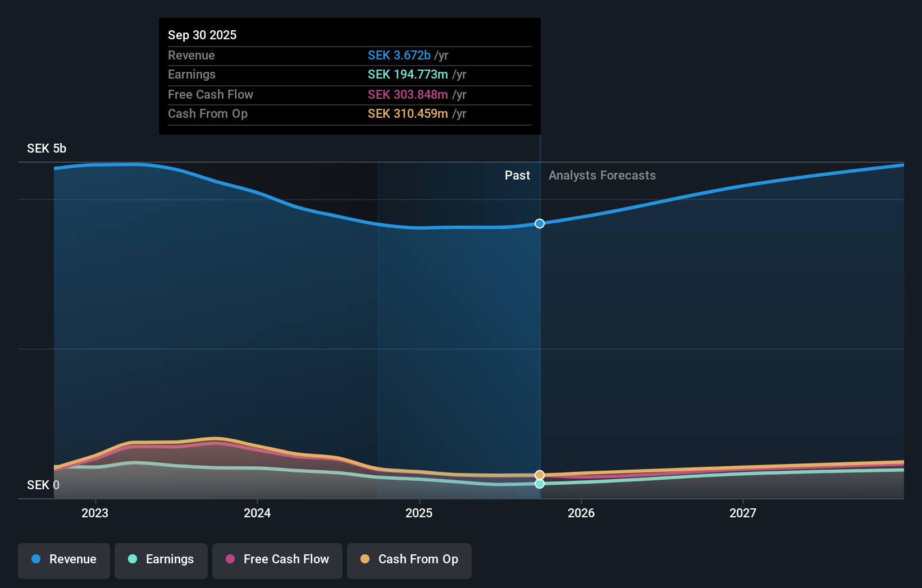Click the teal Earnings legend dot

click(x=132, y=560)
